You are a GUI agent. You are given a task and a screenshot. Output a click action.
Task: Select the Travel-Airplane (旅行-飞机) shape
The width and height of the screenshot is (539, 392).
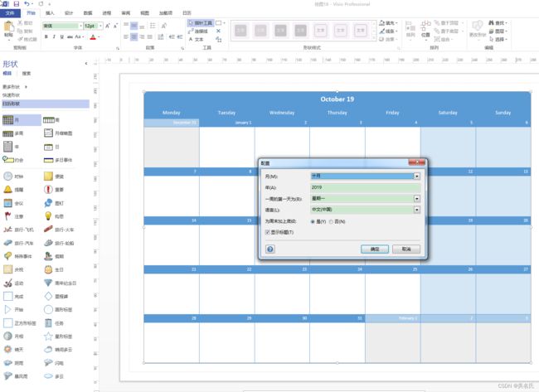tap(18, 230)
